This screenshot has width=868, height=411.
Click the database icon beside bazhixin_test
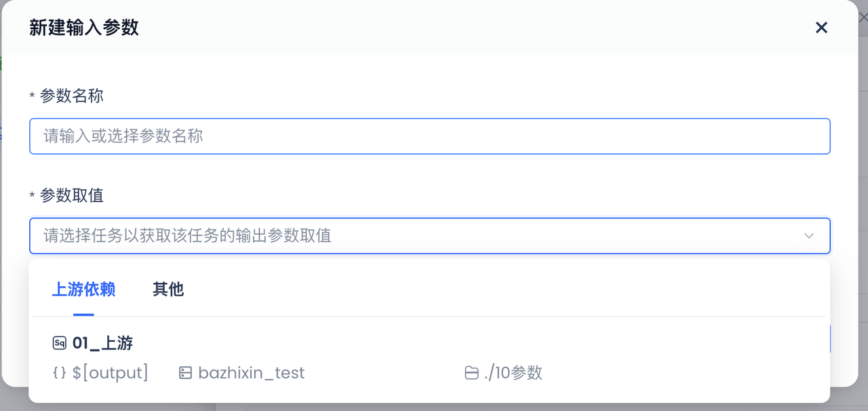coord(185,372)
